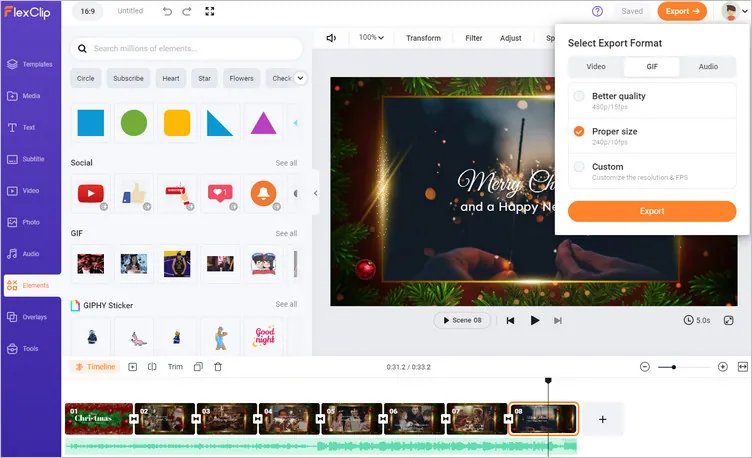Open the user account avatar dropdown
Image resolution: width=752 pixels, height=458 pixels.
click(735, 11)
